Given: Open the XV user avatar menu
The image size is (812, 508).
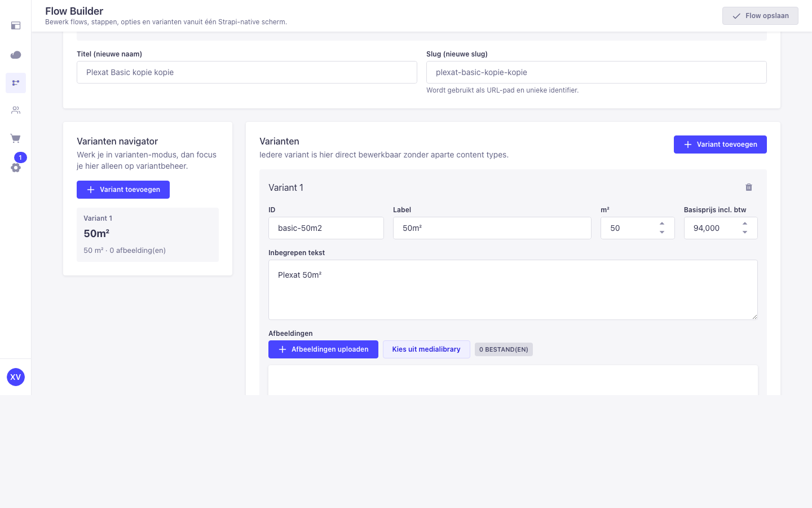Looking at the screenshot, I should pyautogui.click(x=16, y=377).
